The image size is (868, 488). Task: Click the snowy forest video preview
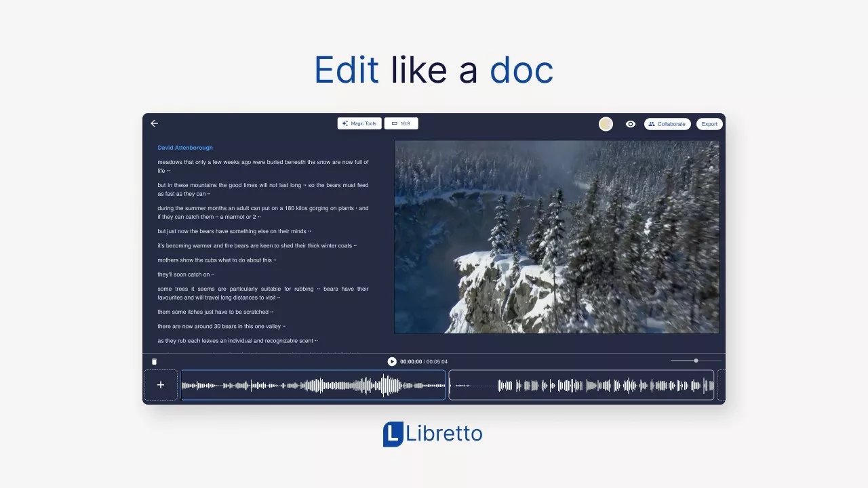tap(556, 237)
